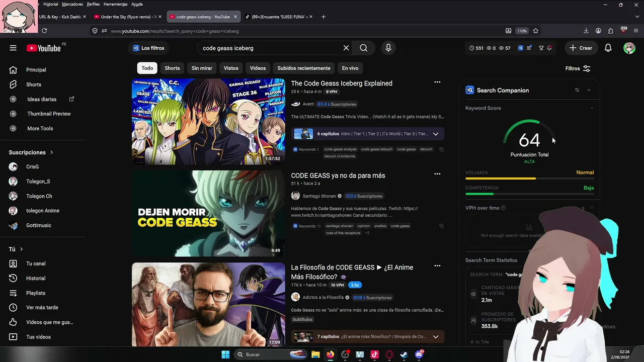Open the vidIQ alerts bell with red dot
Screen dimensions: 644x362
pyautogui.click(x=549, y=48)
